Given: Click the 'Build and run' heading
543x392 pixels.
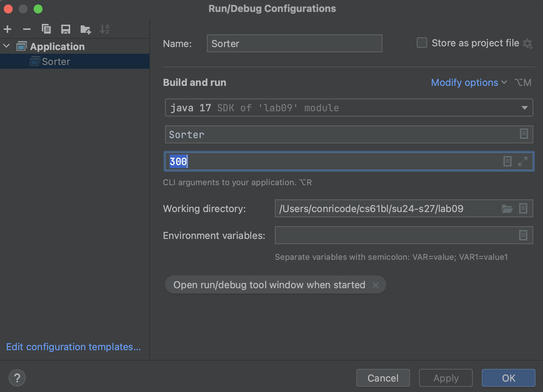Looking at the screenshot, I should 195,83.
